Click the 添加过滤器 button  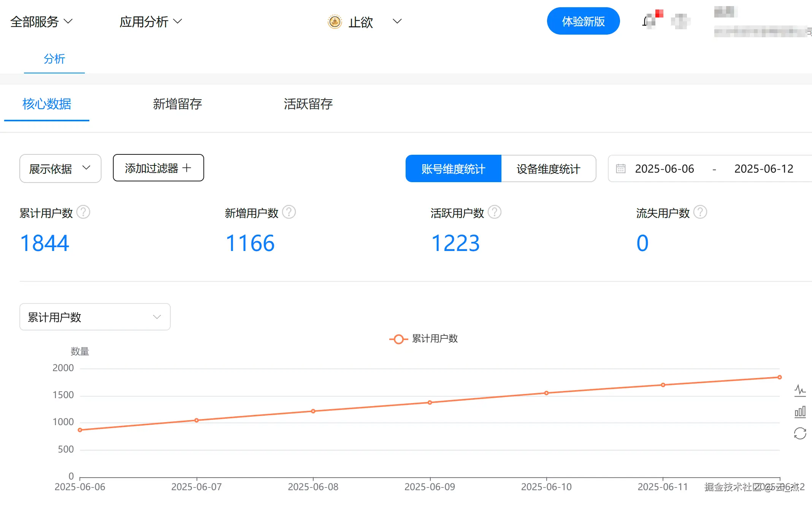point(158,168)
